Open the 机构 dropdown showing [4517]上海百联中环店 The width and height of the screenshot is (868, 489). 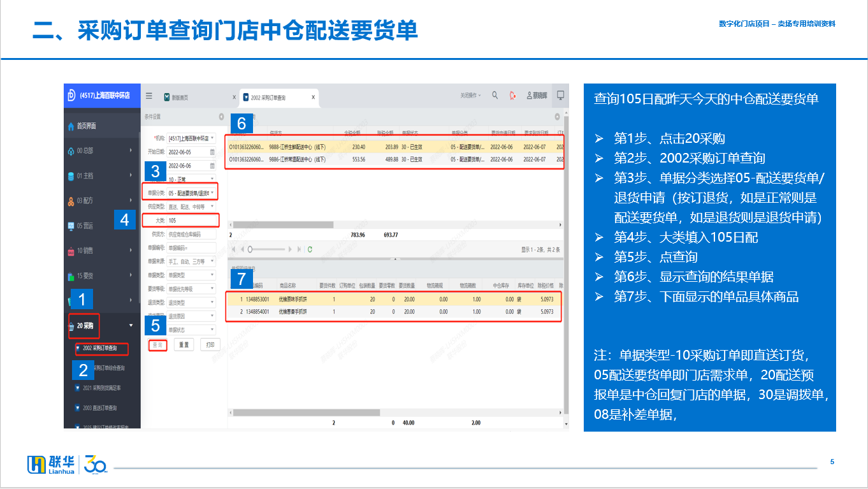coord(191,138)
